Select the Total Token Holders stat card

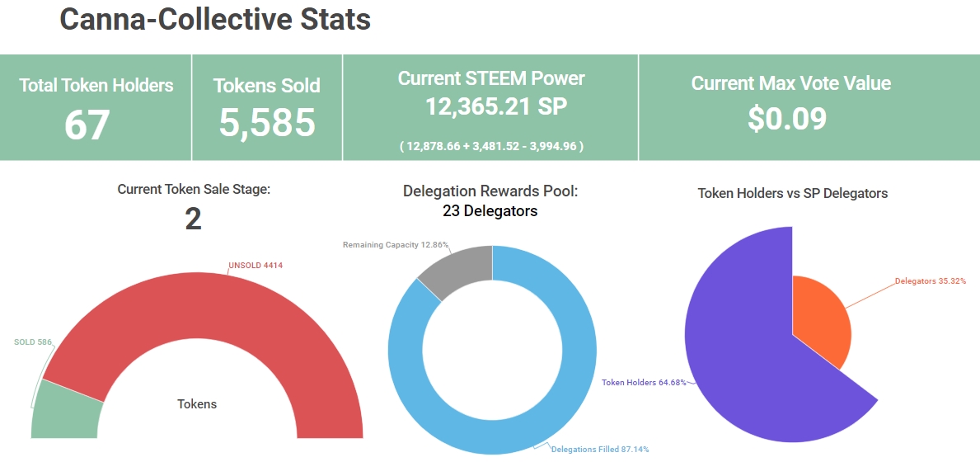click(x=96, y=107)
